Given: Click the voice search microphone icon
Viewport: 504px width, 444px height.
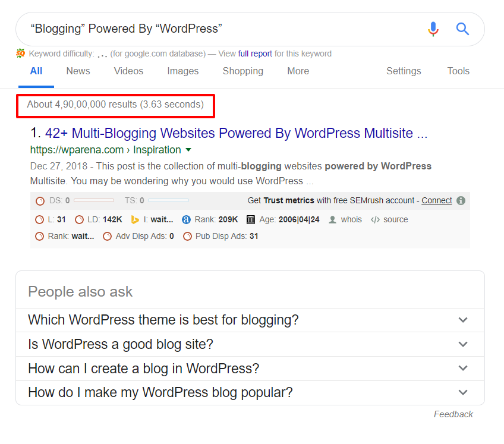Looking at the screenshot, I should (433, 29).
